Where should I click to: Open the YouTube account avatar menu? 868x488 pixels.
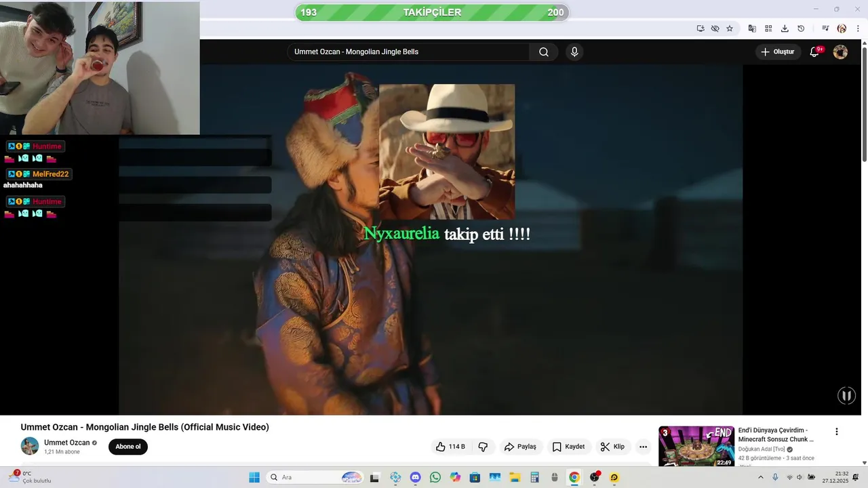[840, 52]
